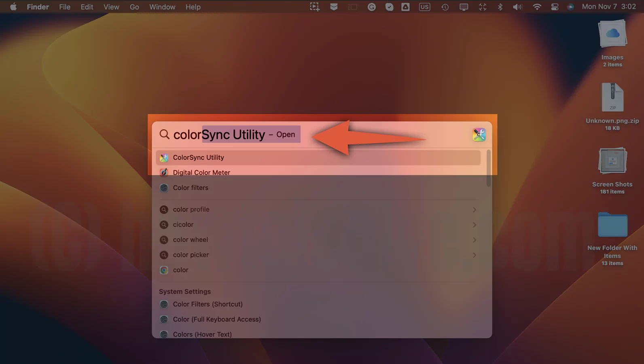644x364 pixels.
Task: Expand the color profile suggestion chevron
Action: 474,210
